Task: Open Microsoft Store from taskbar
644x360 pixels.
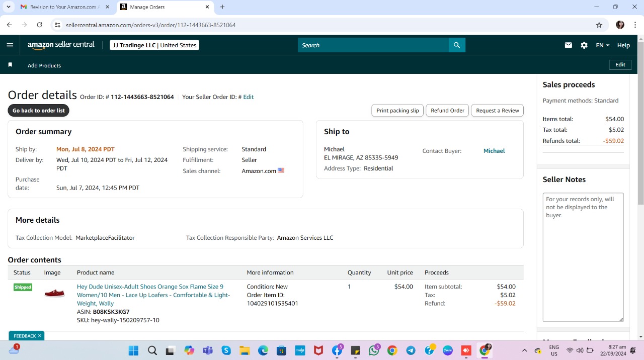Action: [x=281, y=350]
